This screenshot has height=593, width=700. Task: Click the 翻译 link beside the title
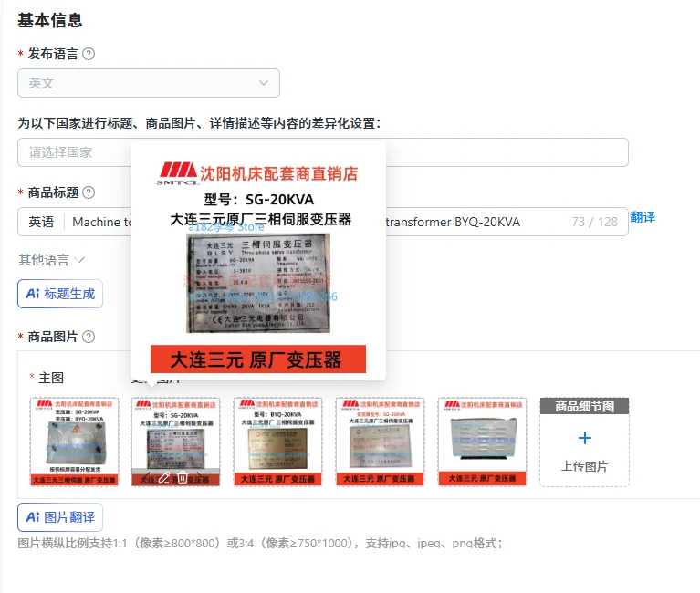[x=643, y=217]
